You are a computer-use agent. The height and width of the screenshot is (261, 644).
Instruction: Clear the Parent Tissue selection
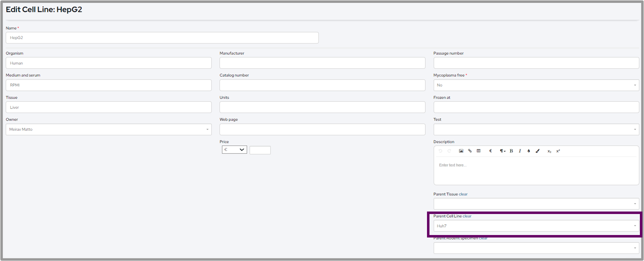(463, 194)
